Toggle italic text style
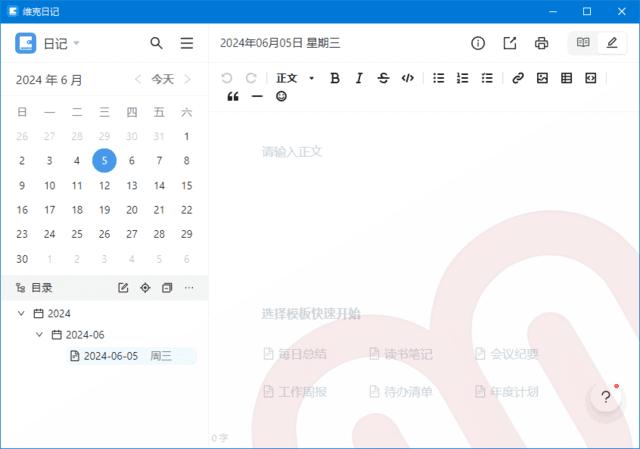The height and width of the screenshot is (449, 640). point(359,78)
